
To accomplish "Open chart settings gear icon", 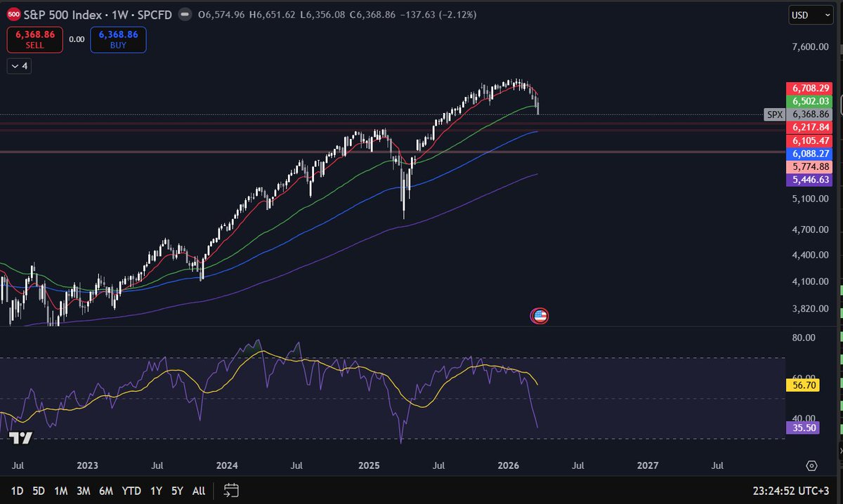I will (x=811, y=466).
